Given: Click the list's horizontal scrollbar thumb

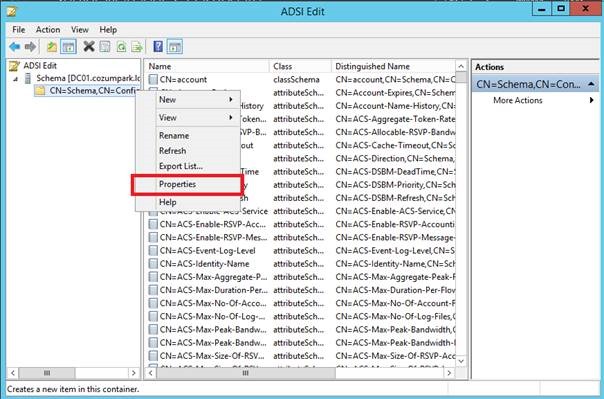Looking at the screenshot, I should 246,373.
